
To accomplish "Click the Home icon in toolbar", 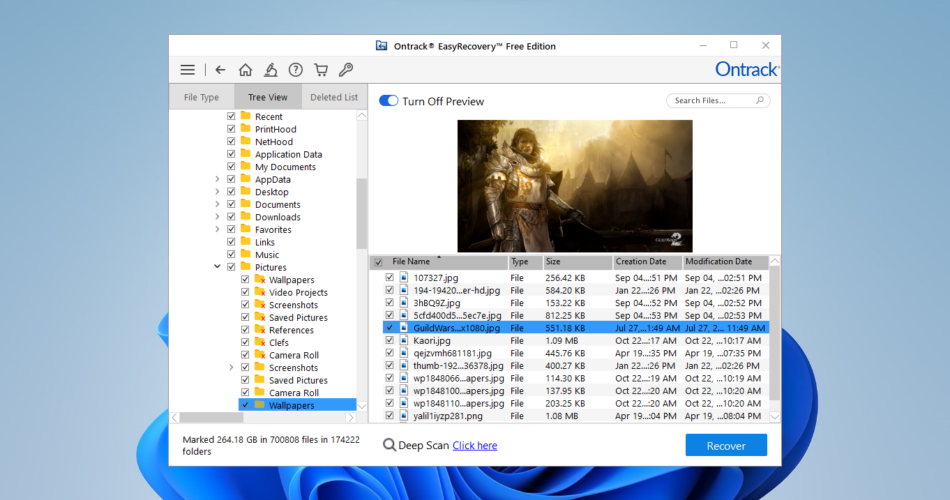I will coord(245,70).
